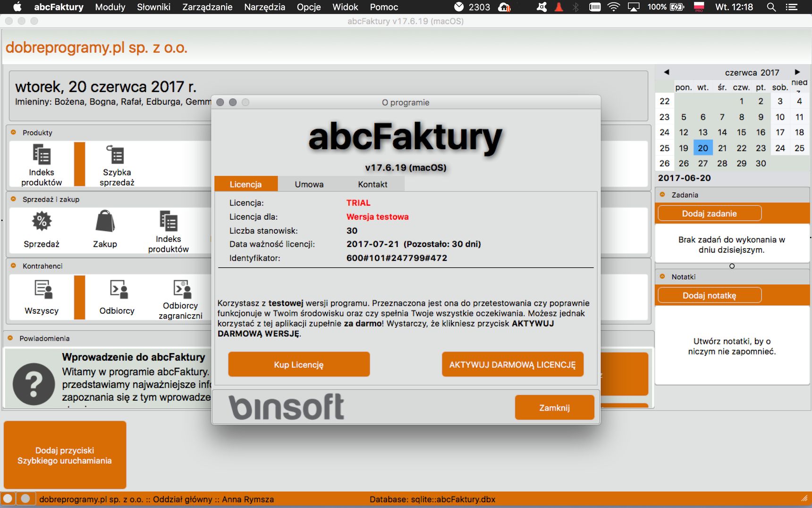
Task: Open Indeks produktów in Sprzedaż i zakup
Action: [x=169, y=232]
